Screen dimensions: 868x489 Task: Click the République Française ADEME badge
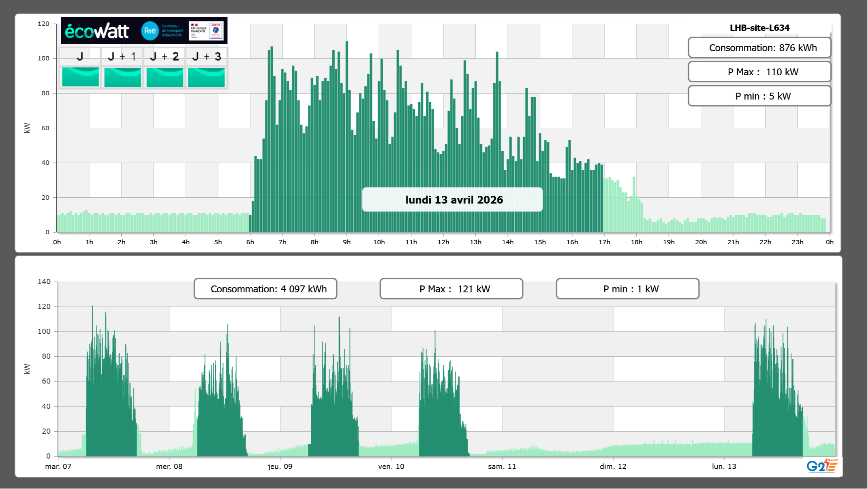pyautogui.click(x=206, y=31)
